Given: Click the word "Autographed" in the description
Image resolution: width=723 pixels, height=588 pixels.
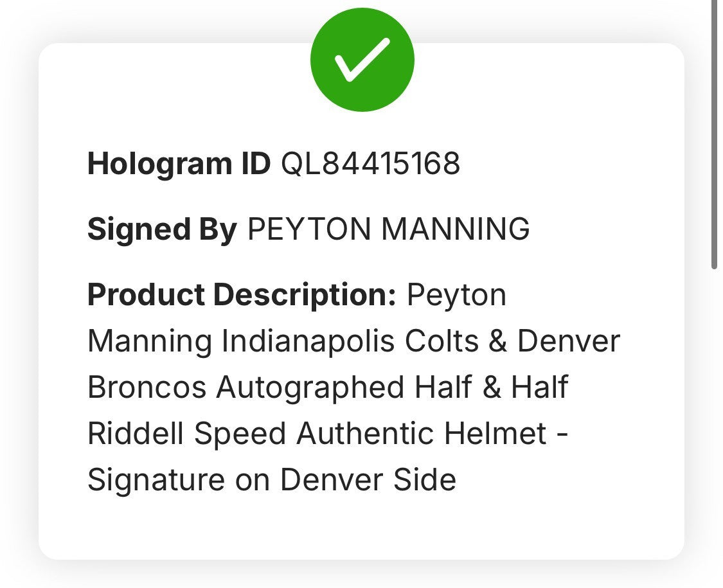Looking at the screenshot, I should tap(310, 388).
